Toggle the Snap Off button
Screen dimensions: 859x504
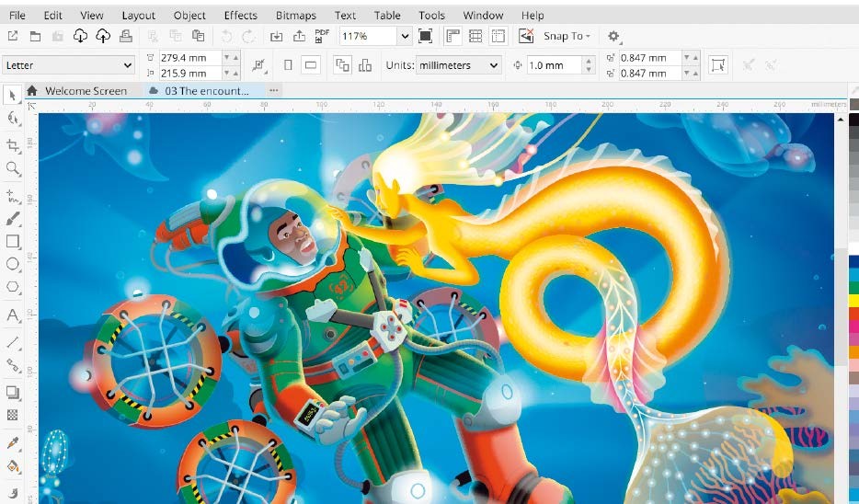[x=526, y=36]
